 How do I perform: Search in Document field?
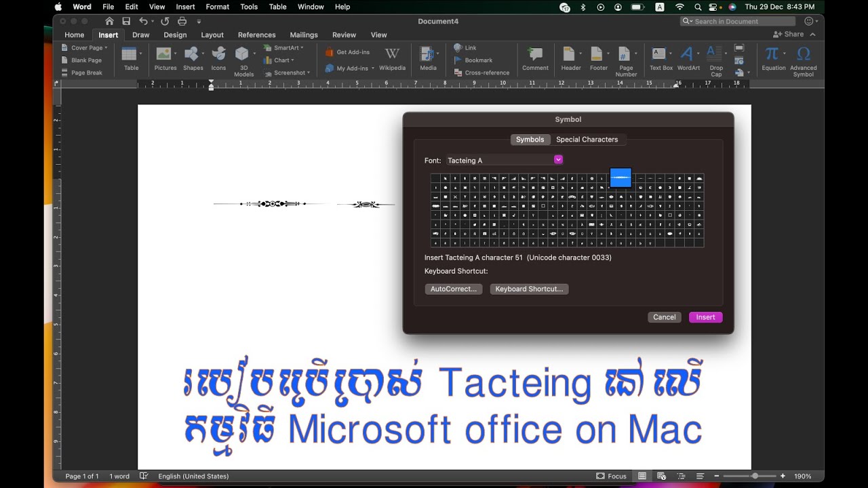[x=738, y=21]
